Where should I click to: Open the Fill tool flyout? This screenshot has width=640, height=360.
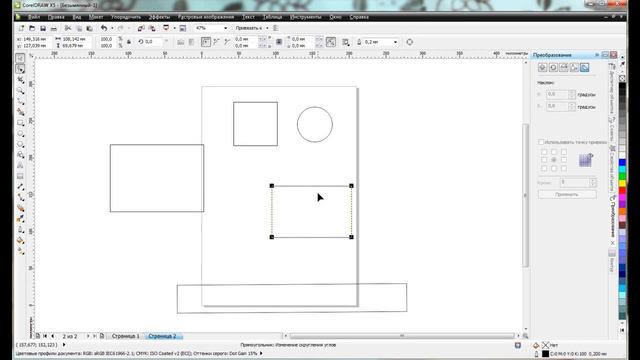pyautogui.click(x=20, y=240)
